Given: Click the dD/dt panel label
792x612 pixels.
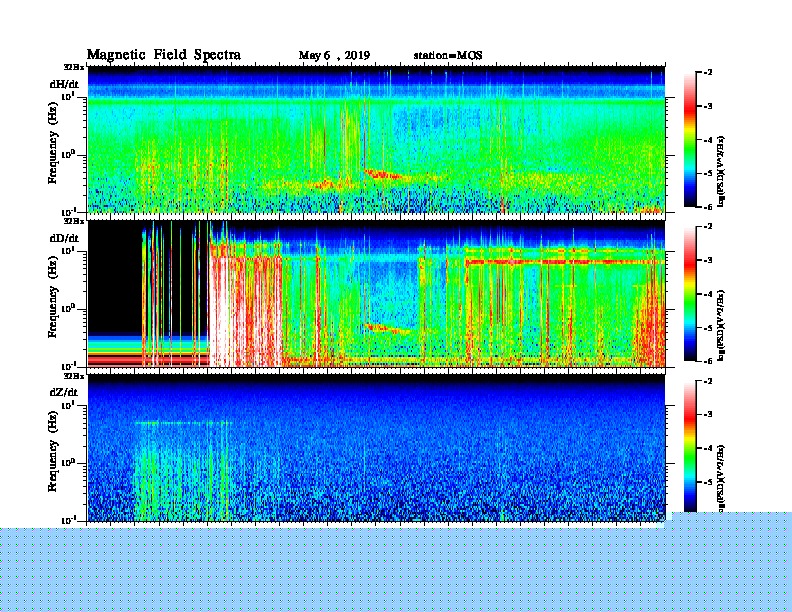Looking at the screenshot, I should (x=64, y=238).
